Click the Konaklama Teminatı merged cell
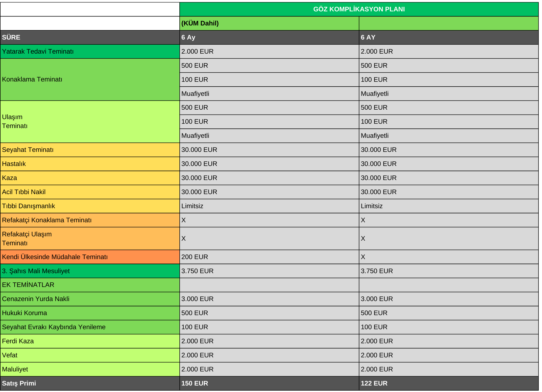 90,80
